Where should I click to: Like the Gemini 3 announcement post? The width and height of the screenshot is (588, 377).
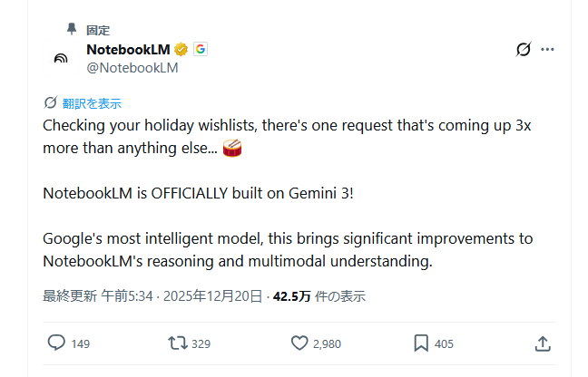(300, 343)
